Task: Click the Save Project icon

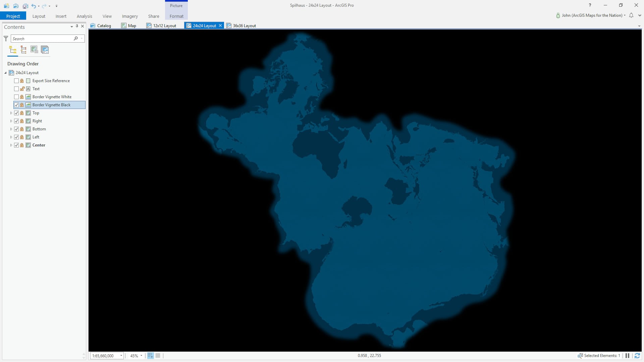Action: point(25,6)
